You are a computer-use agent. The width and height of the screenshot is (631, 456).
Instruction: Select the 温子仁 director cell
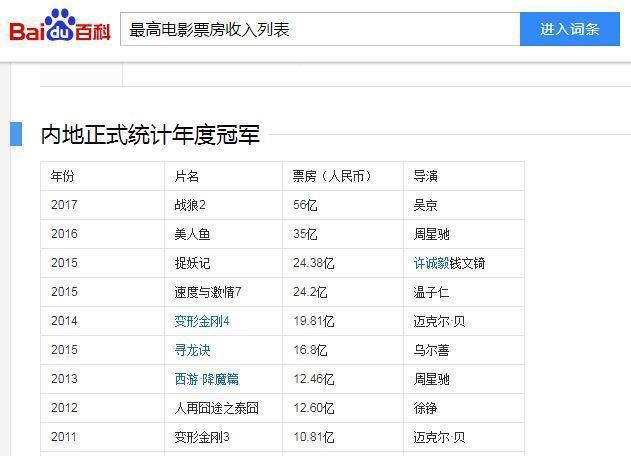(464, 292)
